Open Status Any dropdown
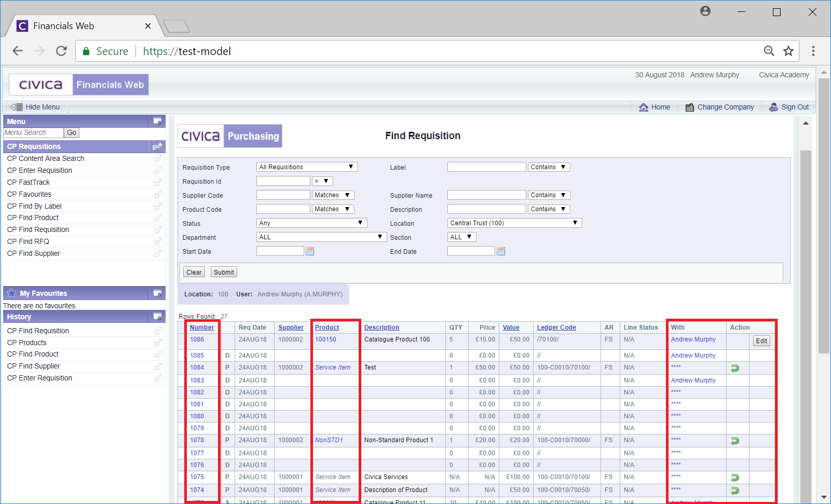Viewport: 831px width, 504px height. tap(311, 223)
